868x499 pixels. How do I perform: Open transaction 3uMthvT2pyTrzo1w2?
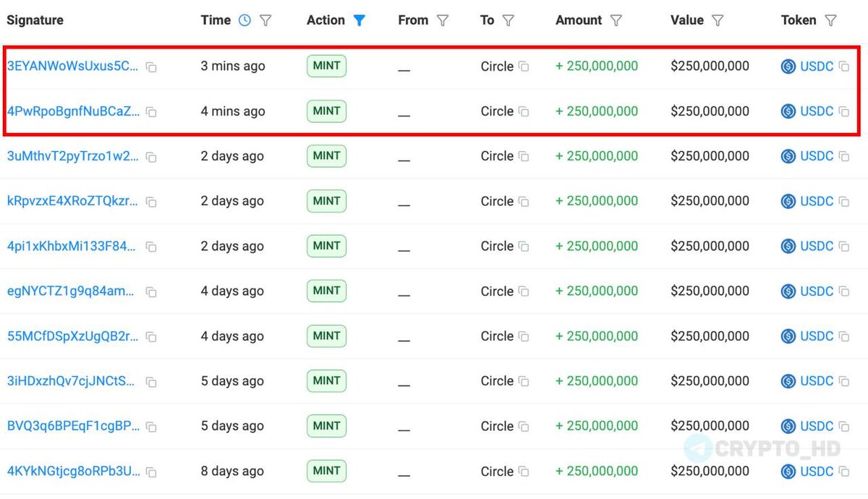pos(72,156)
